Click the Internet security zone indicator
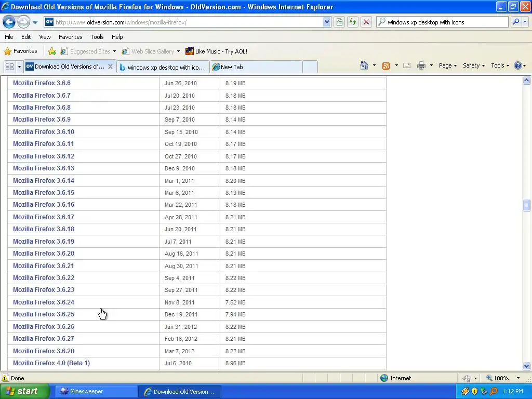This screenshot has width=532, height=399. 395,378
